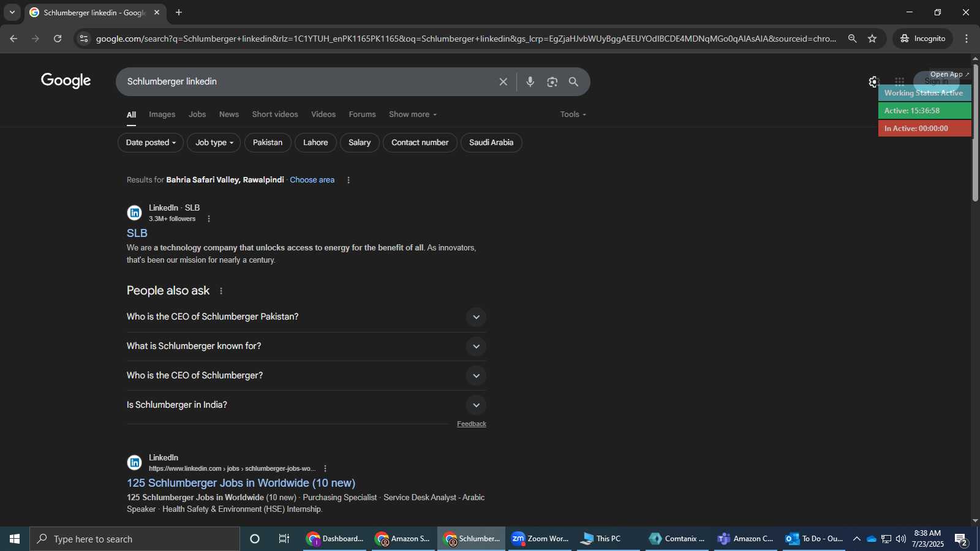
Task: Show hidden tray icons arrow
Action: click(x=856, y=539)
